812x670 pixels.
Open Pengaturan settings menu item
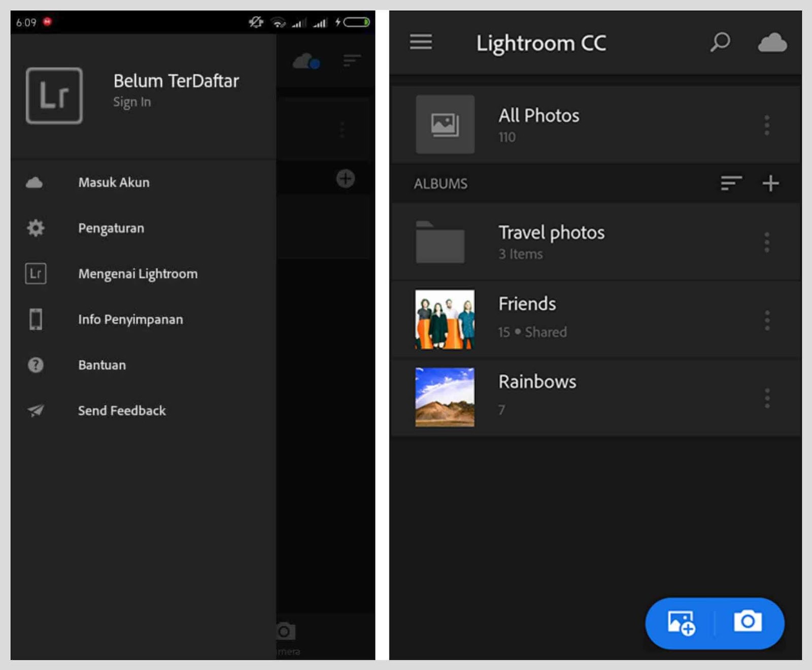coord(143,228)
